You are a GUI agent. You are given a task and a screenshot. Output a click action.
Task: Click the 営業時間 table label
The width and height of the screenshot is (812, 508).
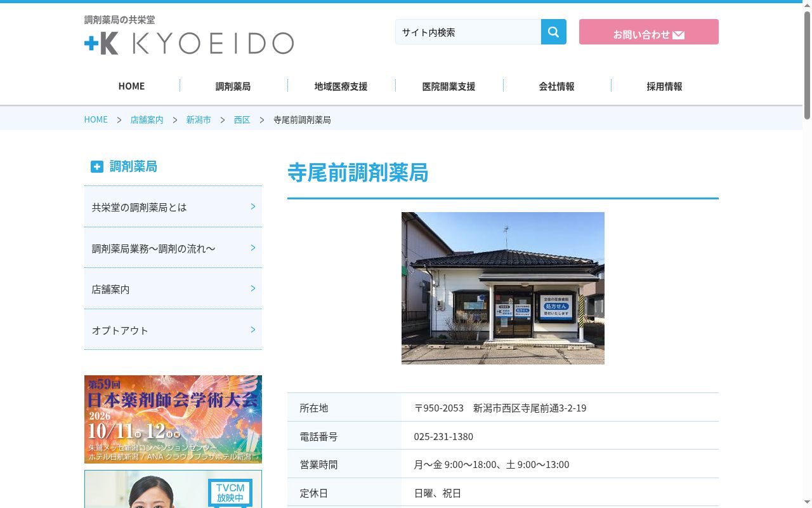tap(318, 464)
